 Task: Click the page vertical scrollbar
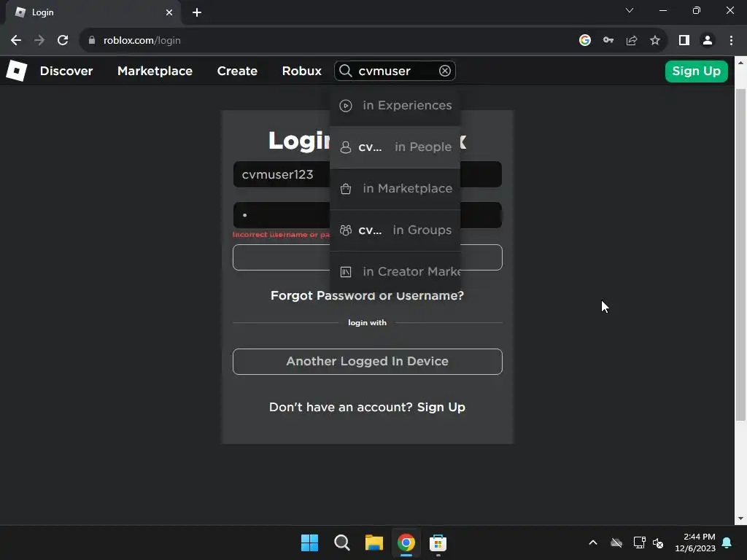(x=740, y=254)
